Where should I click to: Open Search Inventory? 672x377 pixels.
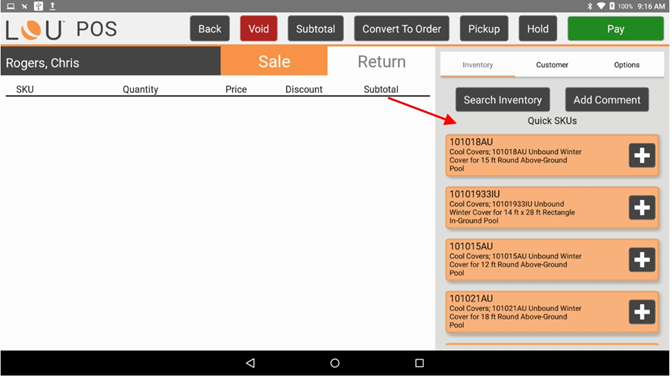pos(503,100)
